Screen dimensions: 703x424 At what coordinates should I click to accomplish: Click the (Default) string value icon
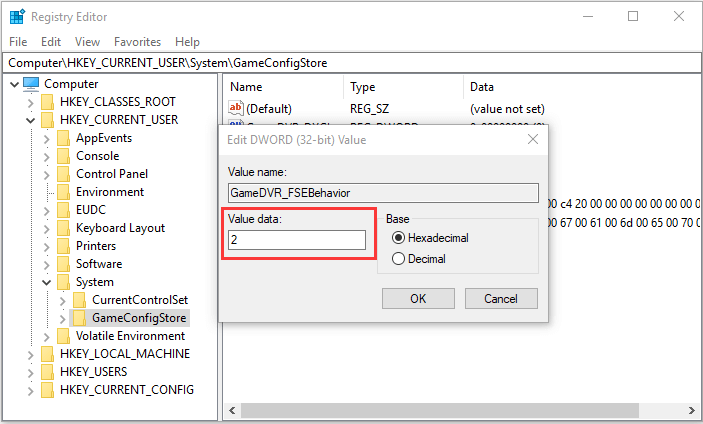(x=236, y=108)
